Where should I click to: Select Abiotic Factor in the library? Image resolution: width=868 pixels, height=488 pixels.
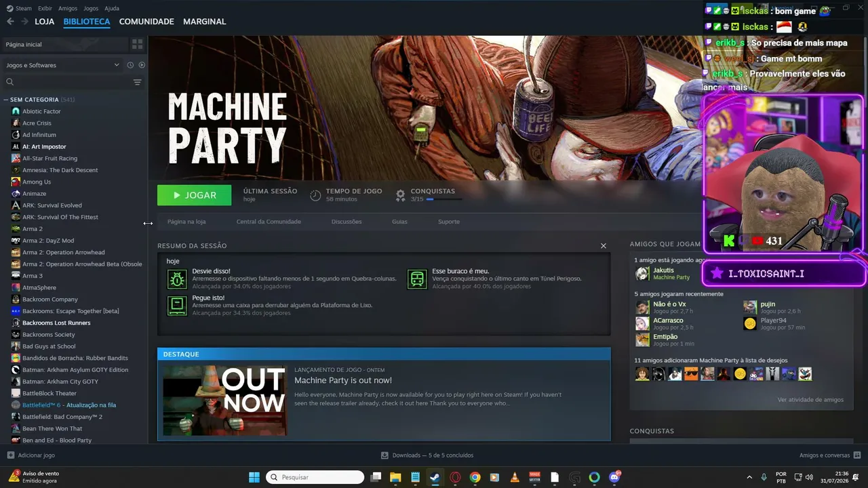(41, 111)
